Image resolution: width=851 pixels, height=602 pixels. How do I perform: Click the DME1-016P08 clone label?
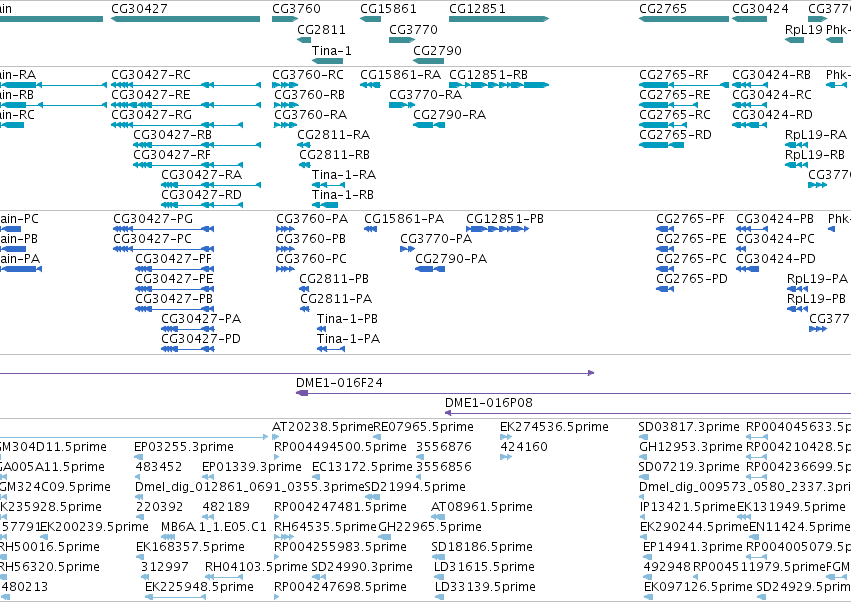(489, 403)
